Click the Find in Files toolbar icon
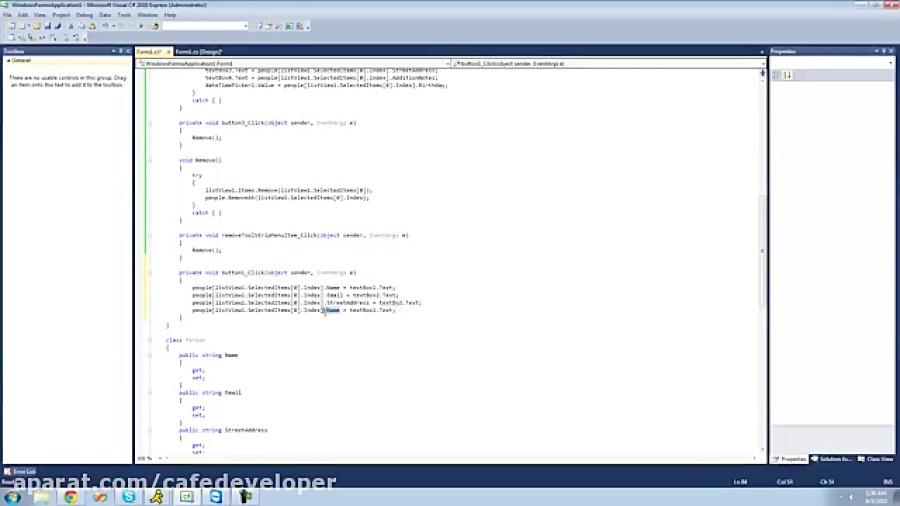The height and width of the screenshot is (506, 900). [155, 26]
